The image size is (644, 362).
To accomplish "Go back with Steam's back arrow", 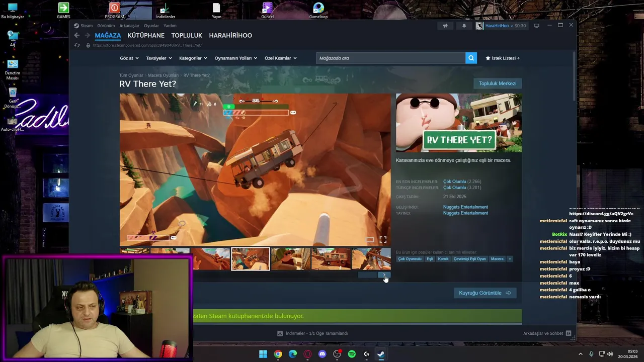I will [76, 35].
